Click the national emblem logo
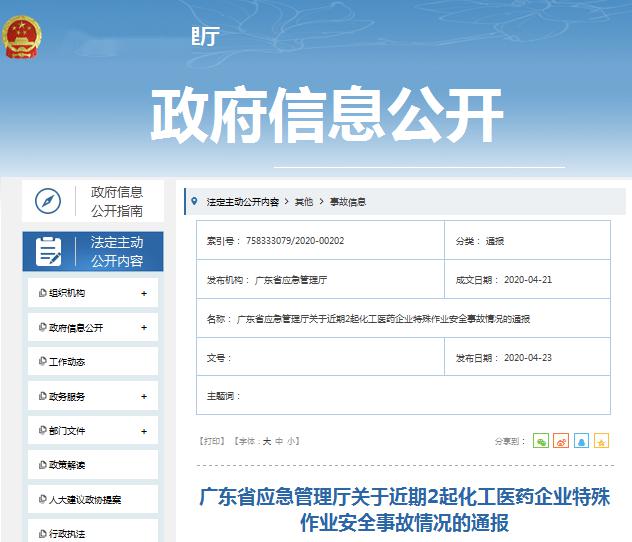The image size is (632, 542). [x=21, y=37]
